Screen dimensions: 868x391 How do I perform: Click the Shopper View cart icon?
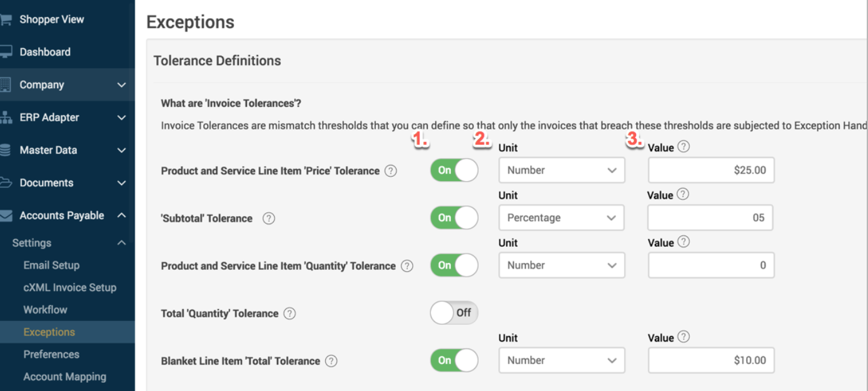pos(6,19)
